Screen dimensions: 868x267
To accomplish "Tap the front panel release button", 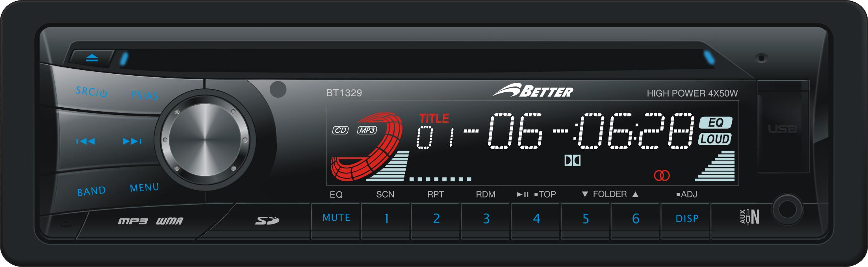I will click(x=66, y=224).
